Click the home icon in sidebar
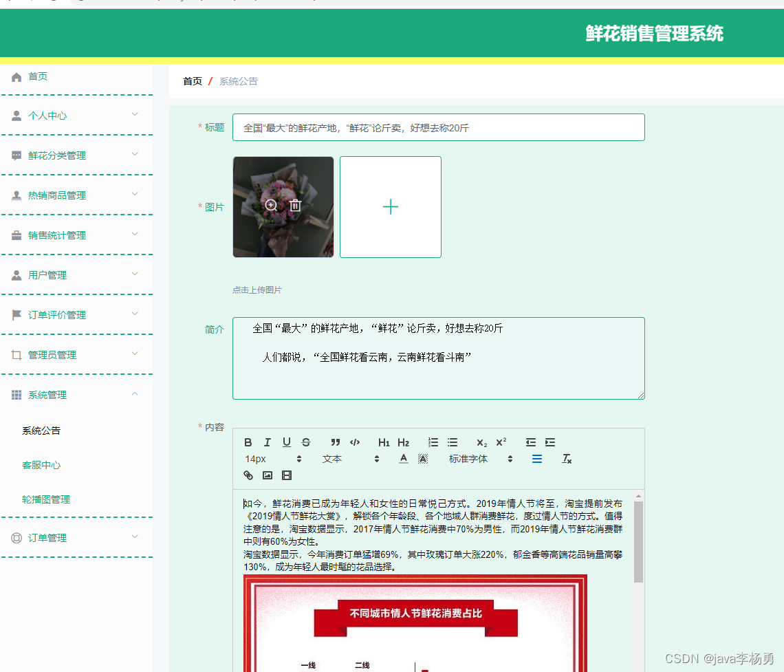The width and height of the screenshot is (784, 672). [17, 77]
